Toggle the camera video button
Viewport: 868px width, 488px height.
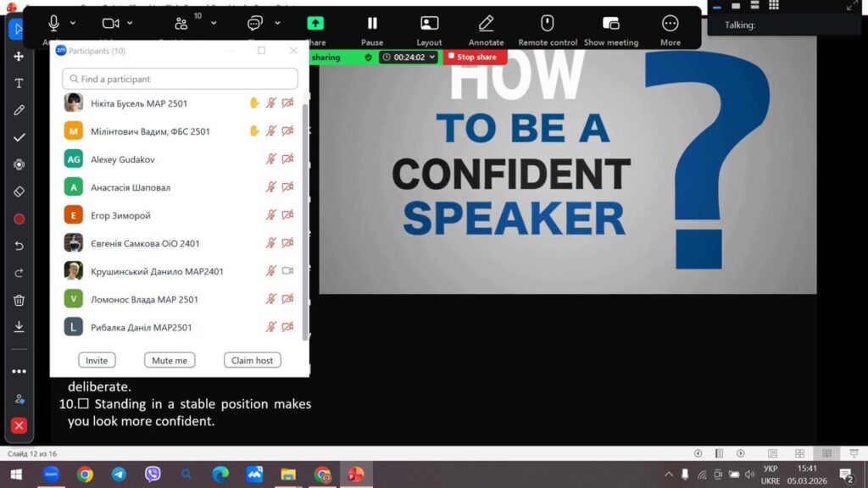tap(110, 24)
